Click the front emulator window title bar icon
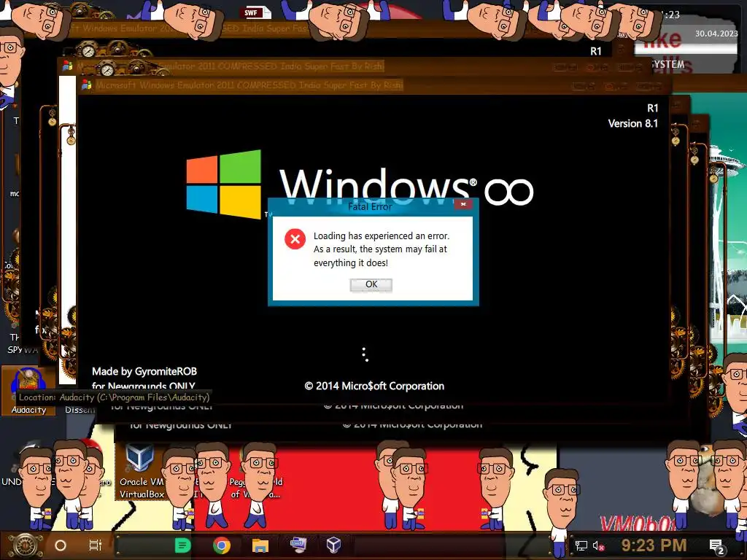 (x=87, y=85)
